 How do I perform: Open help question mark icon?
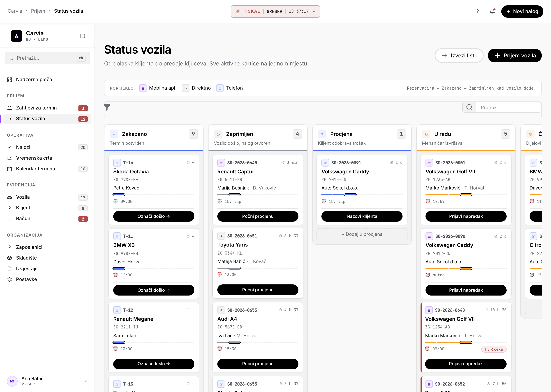click(x=478, y=11)
